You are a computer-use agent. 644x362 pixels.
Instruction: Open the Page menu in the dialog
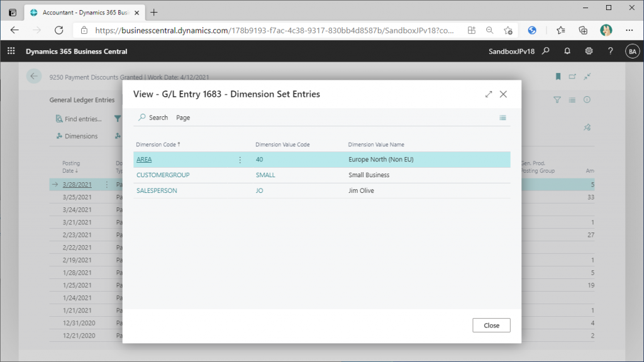[183, 118]
